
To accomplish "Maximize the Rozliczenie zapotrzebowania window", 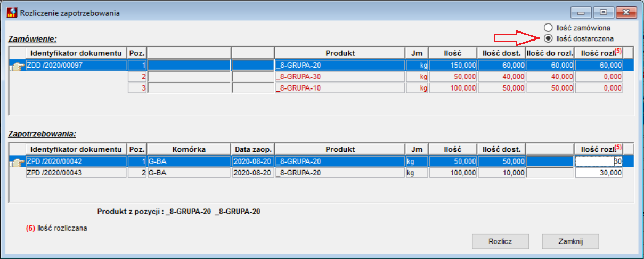I will (x=602, y=12).
